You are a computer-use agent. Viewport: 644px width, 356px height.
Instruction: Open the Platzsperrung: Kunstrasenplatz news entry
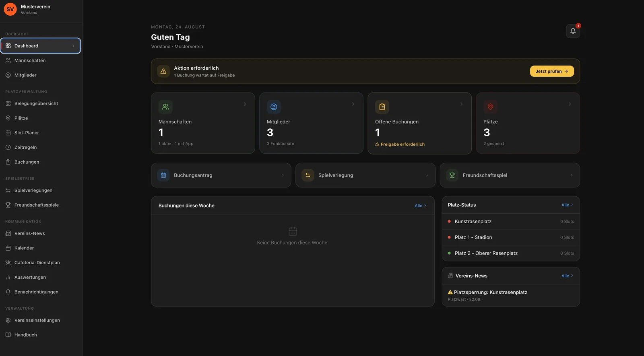(511, 295)
